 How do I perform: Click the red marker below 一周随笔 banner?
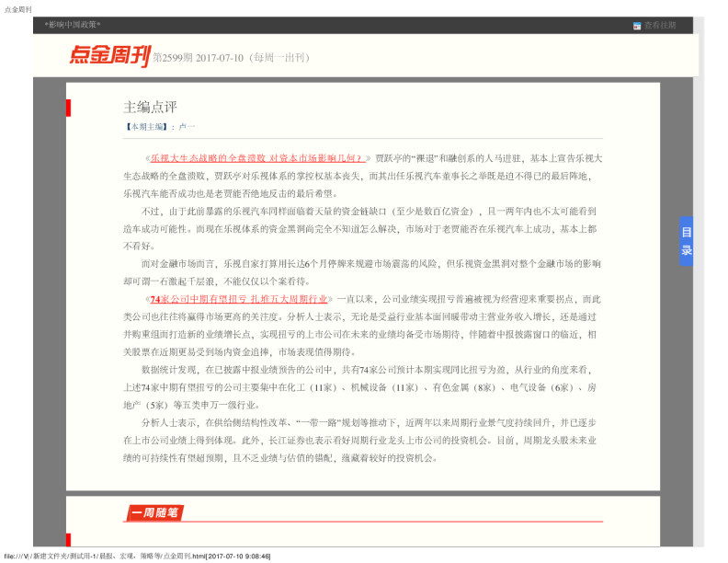tap(68, 539)
